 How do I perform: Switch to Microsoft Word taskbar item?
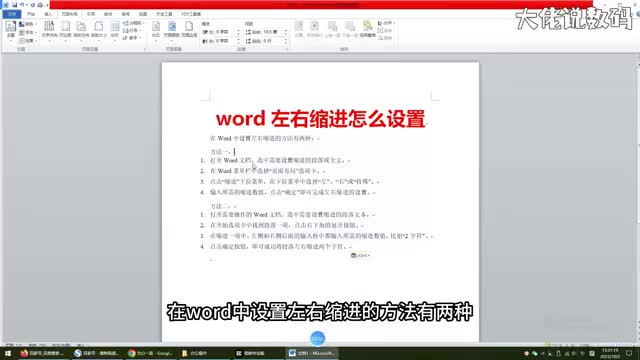[x=312, y=353]
